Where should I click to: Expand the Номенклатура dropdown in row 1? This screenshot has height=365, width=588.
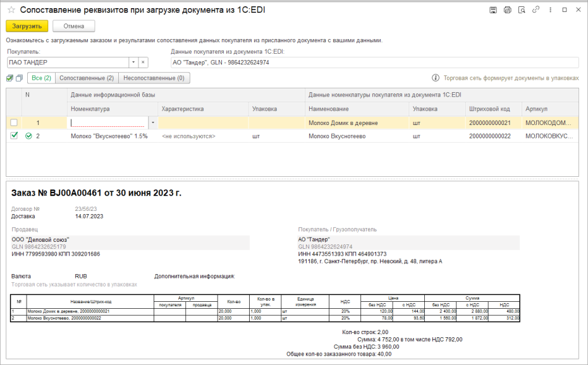152,123
